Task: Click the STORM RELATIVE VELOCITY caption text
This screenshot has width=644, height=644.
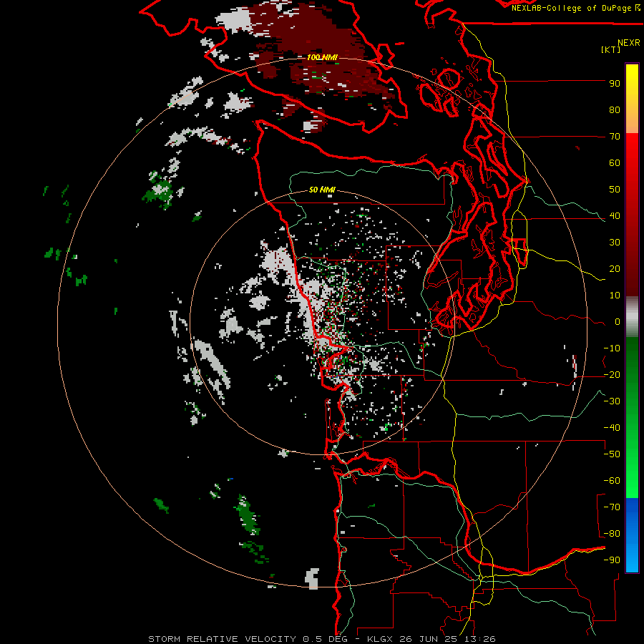Action: point(223,639)
